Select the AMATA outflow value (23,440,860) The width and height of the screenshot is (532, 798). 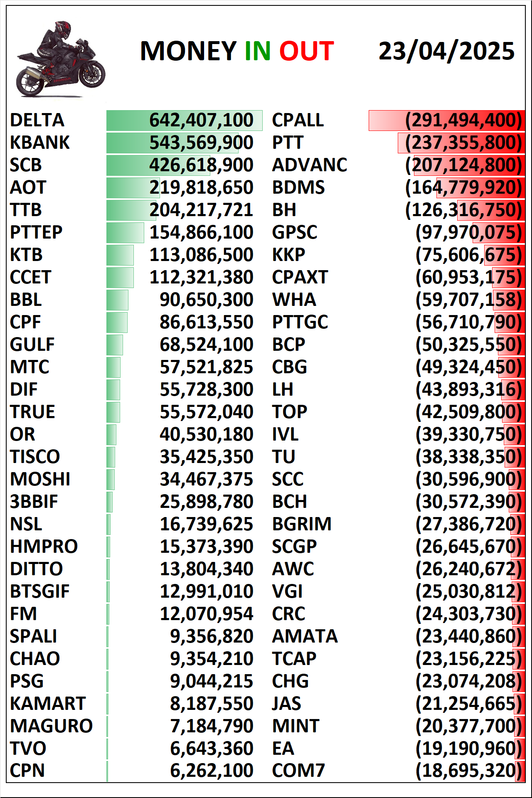[469, 636]
